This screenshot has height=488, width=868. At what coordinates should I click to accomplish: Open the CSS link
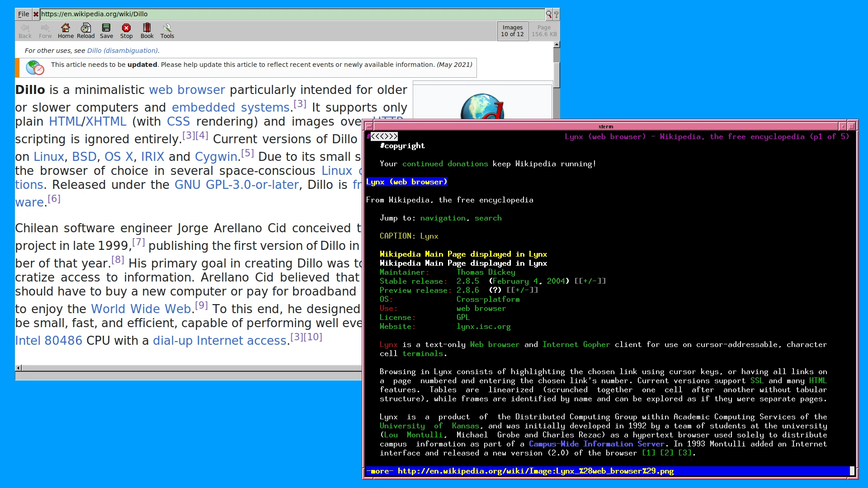(178, 122)
